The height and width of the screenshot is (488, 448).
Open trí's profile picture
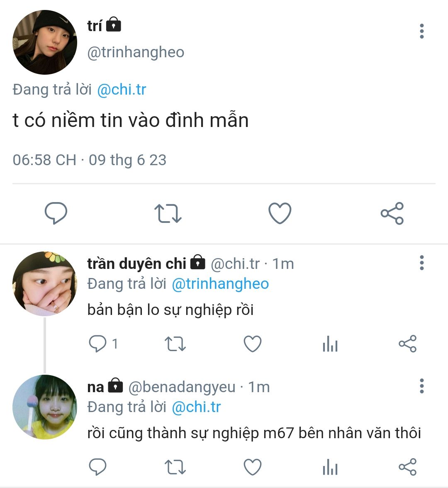pyautogui.click(x=45, y=42)
